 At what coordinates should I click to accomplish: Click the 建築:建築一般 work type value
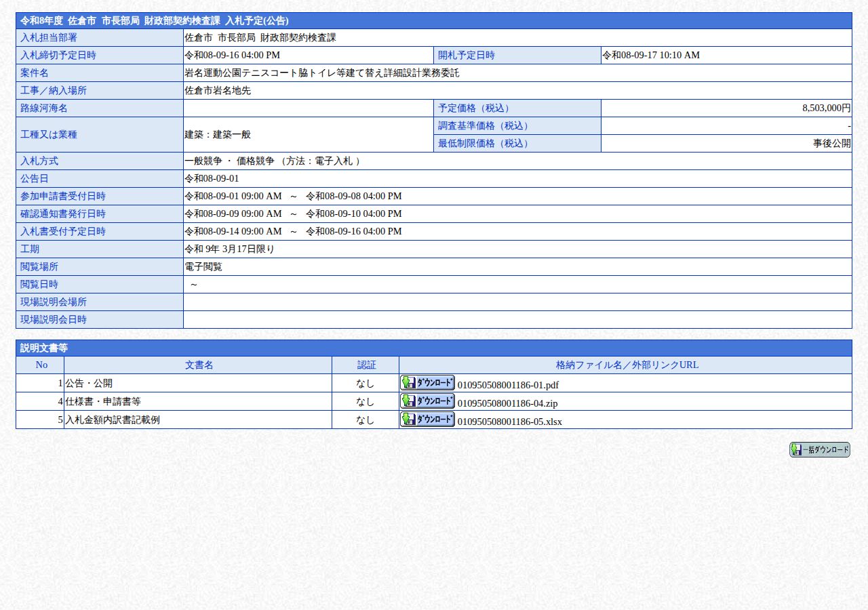click(x=218, y=134)
